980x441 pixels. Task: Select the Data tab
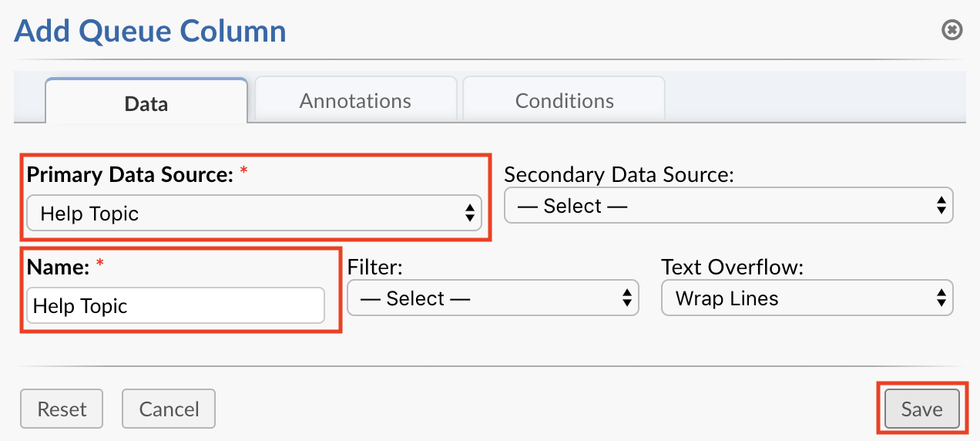(146, 103)
